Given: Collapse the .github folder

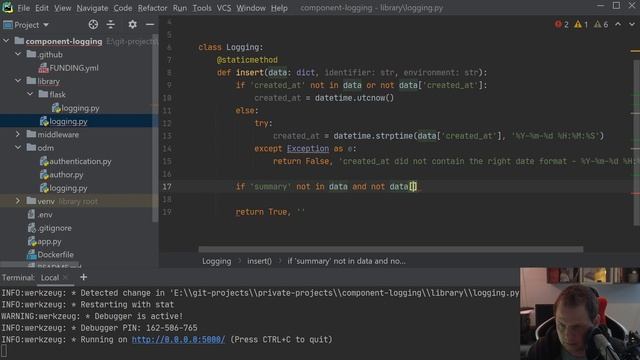Looking at the screenshot, I should click(x=18, y=54).
